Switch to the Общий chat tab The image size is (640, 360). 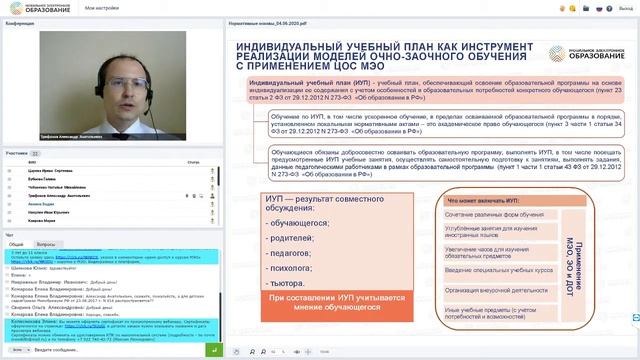(x=16, y=244)
